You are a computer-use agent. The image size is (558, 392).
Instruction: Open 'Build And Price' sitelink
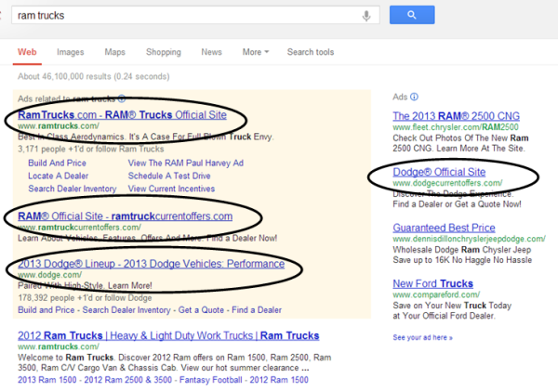tap(60, 163)
